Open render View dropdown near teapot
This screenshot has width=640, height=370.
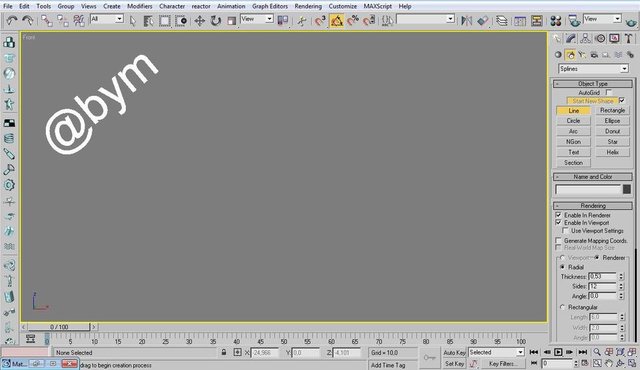tap(602, 19)
